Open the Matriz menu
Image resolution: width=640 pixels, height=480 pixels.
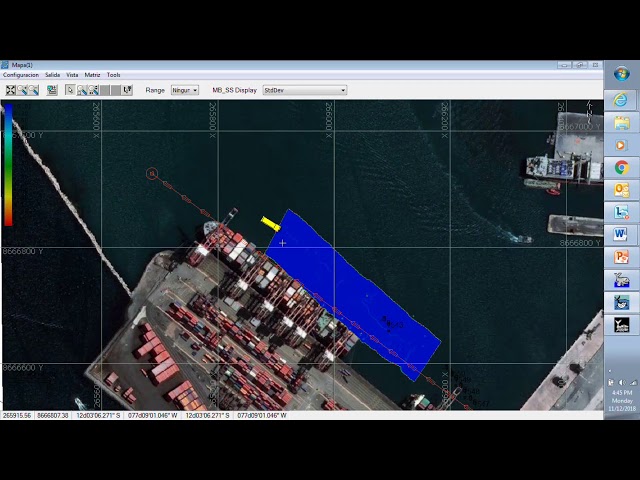click(x=92, y=75)
